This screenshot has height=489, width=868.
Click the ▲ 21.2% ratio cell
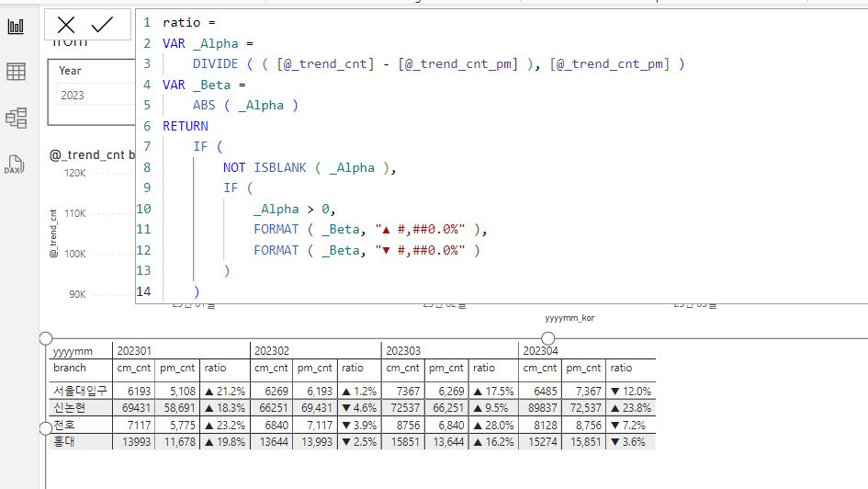225,391
